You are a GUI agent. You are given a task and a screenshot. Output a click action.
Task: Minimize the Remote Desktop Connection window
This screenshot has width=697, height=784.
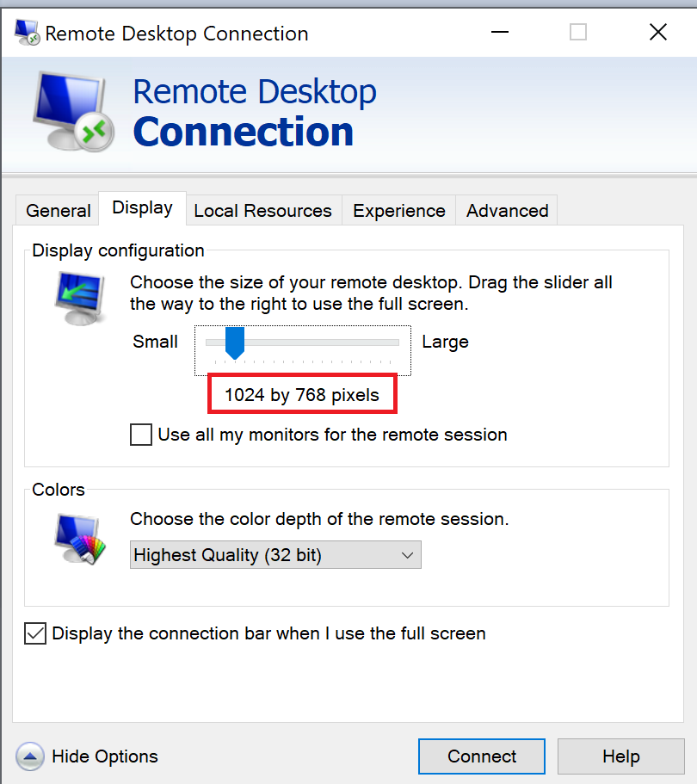click(500, 32)
